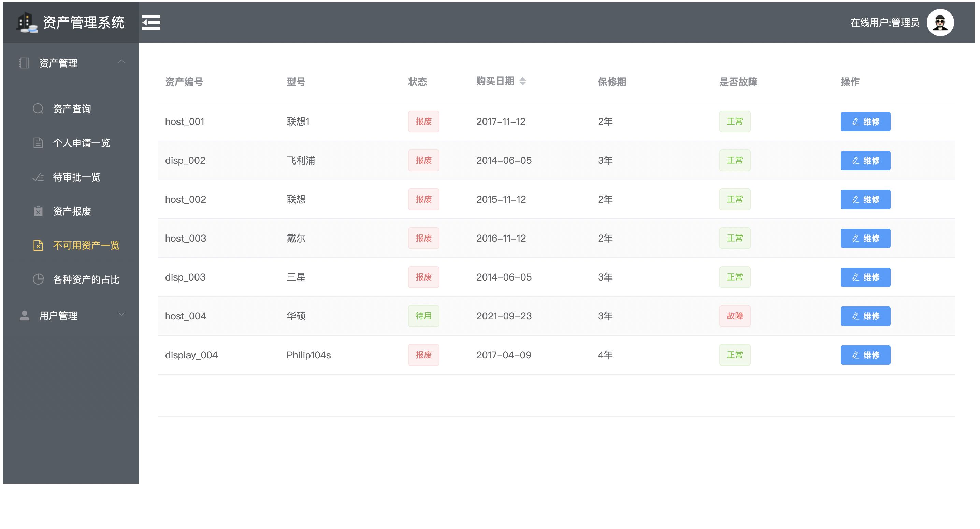
Task: Click the 个人申请一览 document icon
Action: [38, 143]
